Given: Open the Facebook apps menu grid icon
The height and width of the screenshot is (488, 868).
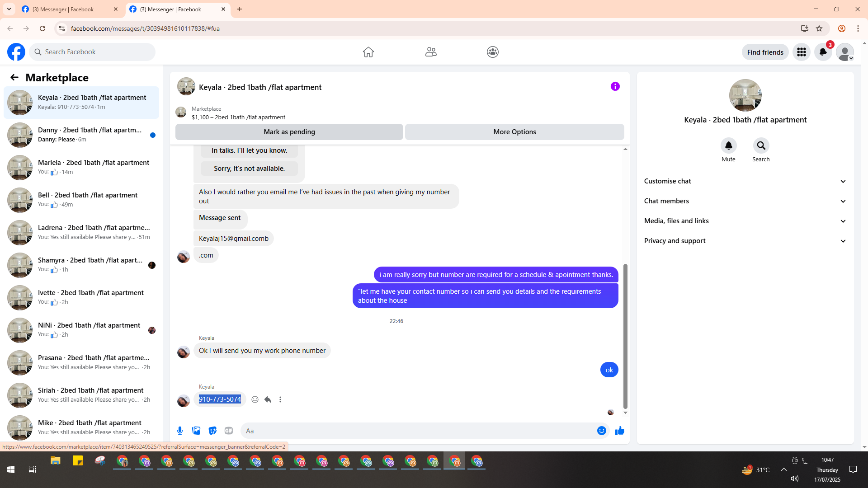Looking at the screenshot, I should pos(802,52).
